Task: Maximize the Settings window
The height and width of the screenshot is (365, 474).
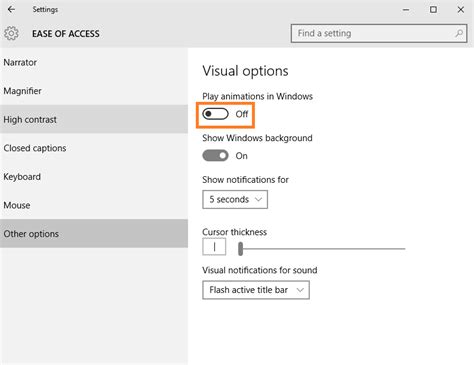Action: coord(433,10)
